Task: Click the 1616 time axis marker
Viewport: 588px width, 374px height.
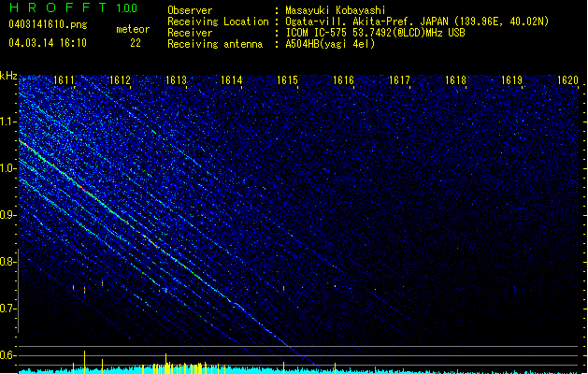Action: (344, 80)
